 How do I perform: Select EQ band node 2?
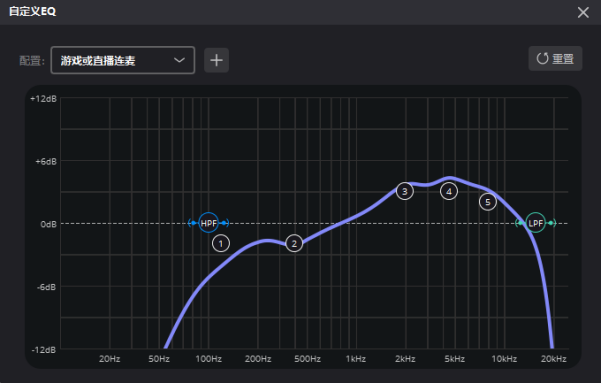coord(294,243)
